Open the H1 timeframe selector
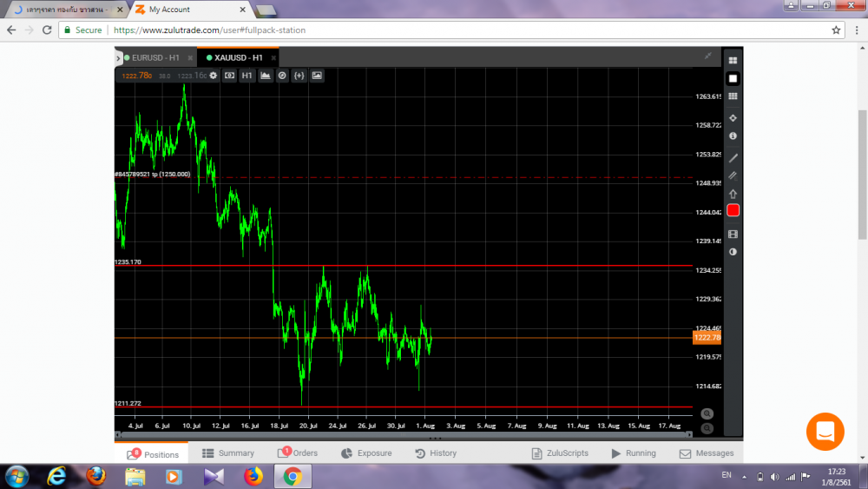The width and height of the screenshot is (868, 489). click(x=247, y=76)
